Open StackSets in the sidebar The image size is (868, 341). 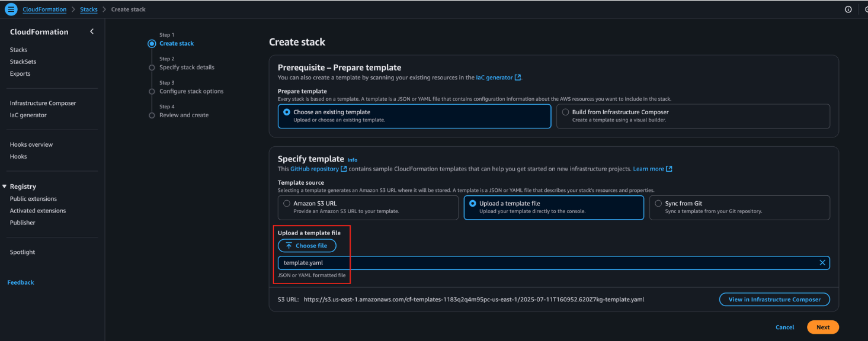[23, 62]
